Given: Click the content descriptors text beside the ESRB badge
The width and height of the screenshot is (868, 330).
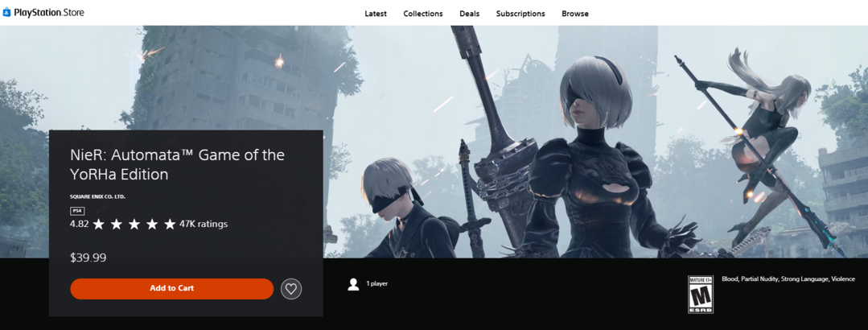Looking at the screenshot, I should [x=788, y=279].
